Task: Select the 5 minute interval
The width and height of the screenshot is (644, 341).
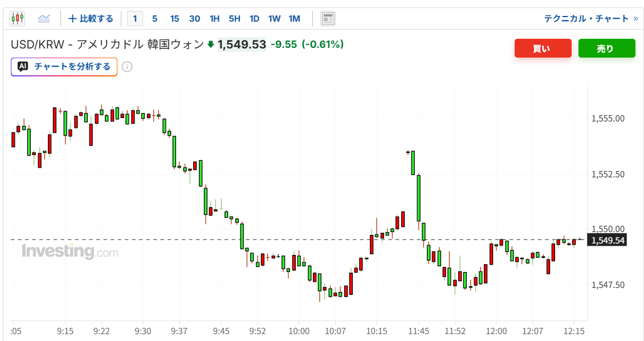Action: coord(154,18)
